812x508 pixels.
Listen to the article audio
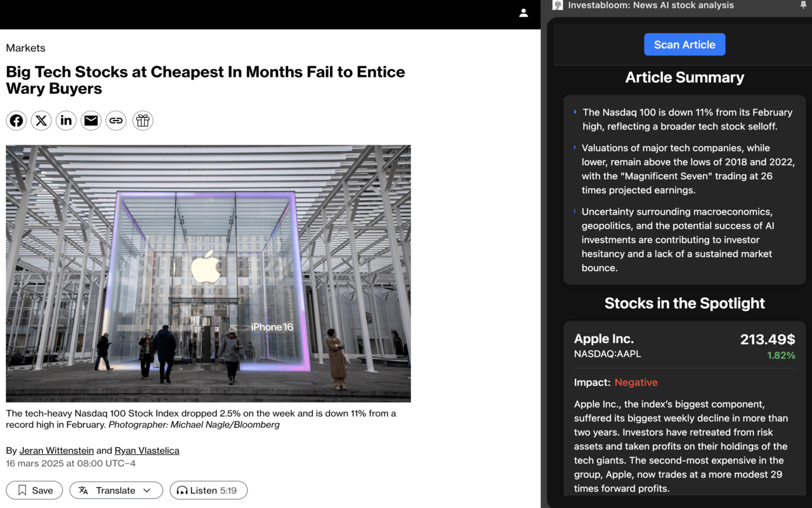tap(208, 490)
